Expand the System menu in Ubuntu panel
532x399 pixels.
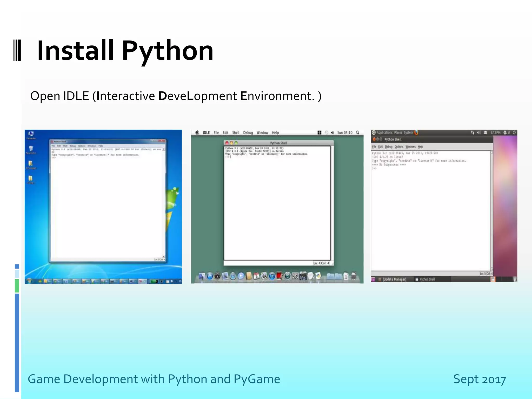click(408, 132)
